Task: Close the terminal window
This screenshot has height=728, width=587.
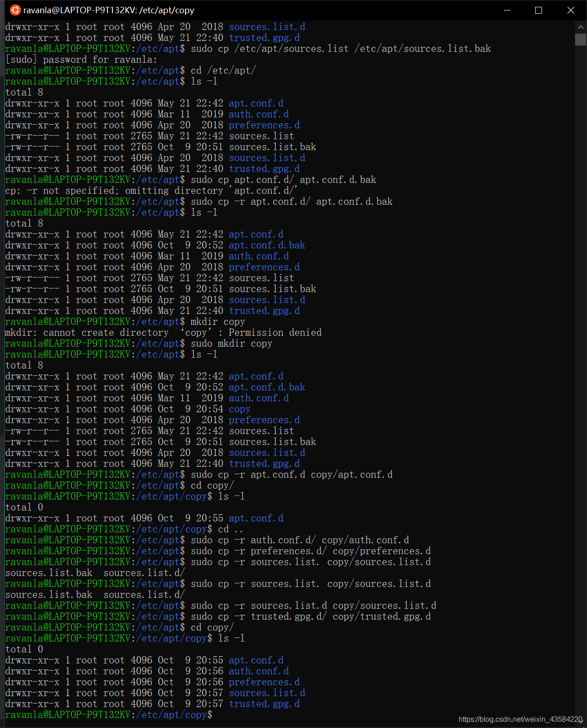Action: point(571,10)
